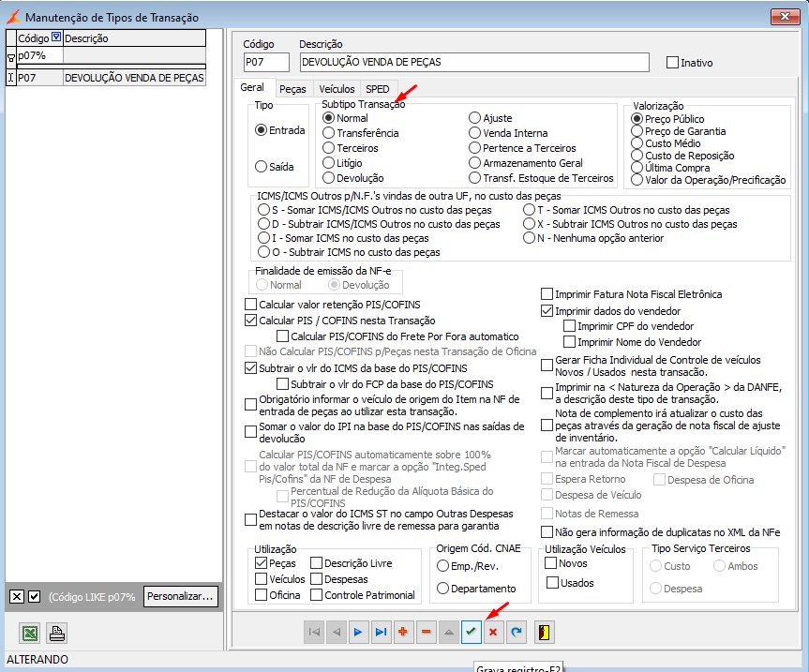Print the transaction list
This screenshot has width=809, height=672.
(57, 633)
